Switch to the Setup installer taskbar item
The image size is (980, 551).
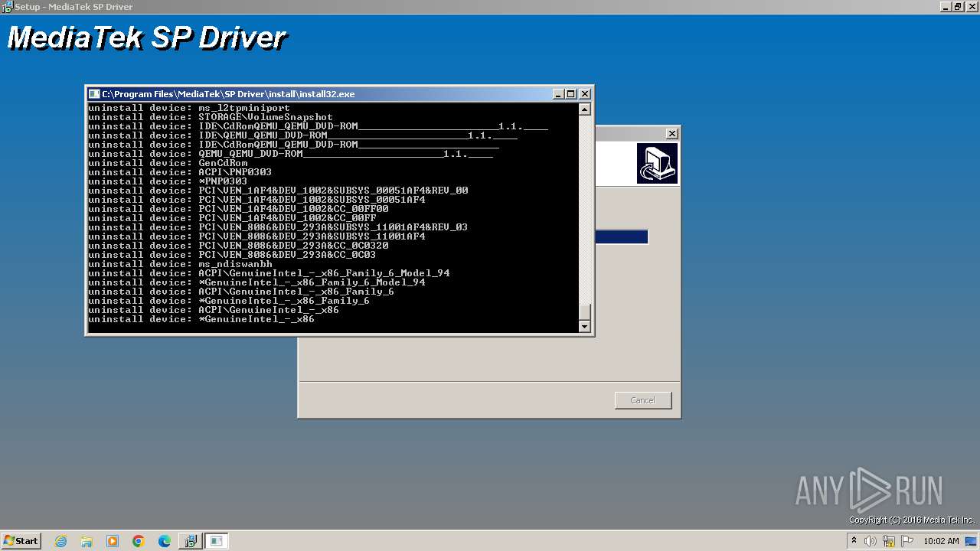click(x=190, y=541)
